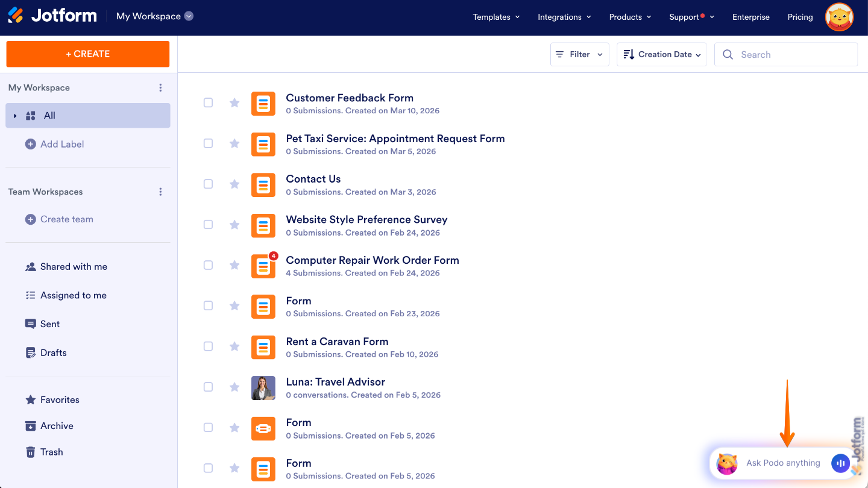
Task: Select the Rent a Caravan Form checkbox
Action: tap(208, 346)
